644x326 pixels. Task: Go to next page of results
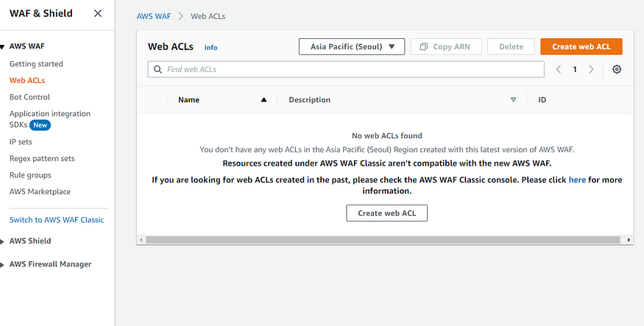pos(591,69)
